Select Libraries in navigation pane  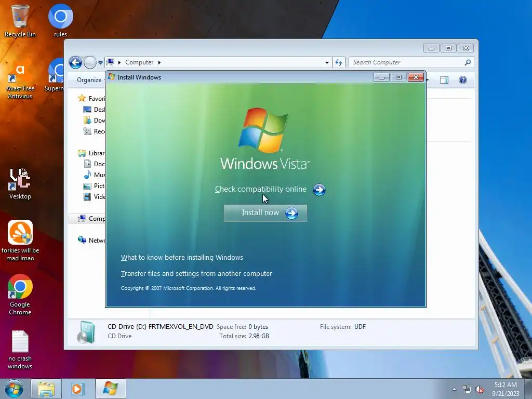tap(91, 153)
